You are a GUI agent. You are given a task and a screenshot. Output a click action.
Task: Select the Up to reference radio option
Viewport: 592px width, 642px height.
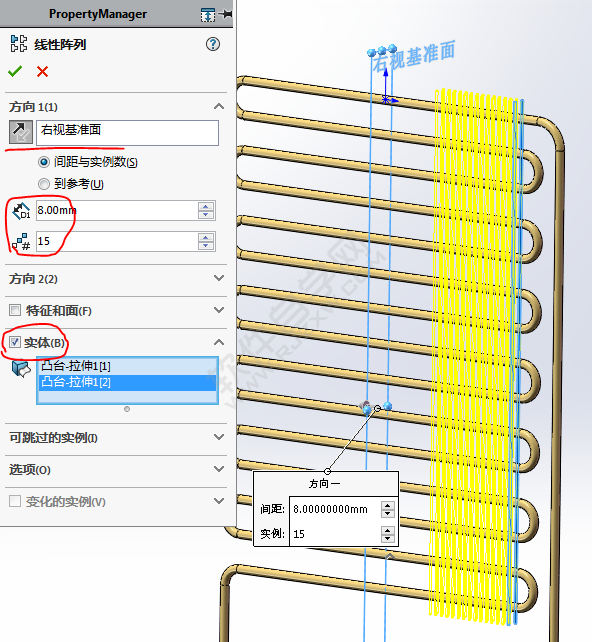pos(43,184)
